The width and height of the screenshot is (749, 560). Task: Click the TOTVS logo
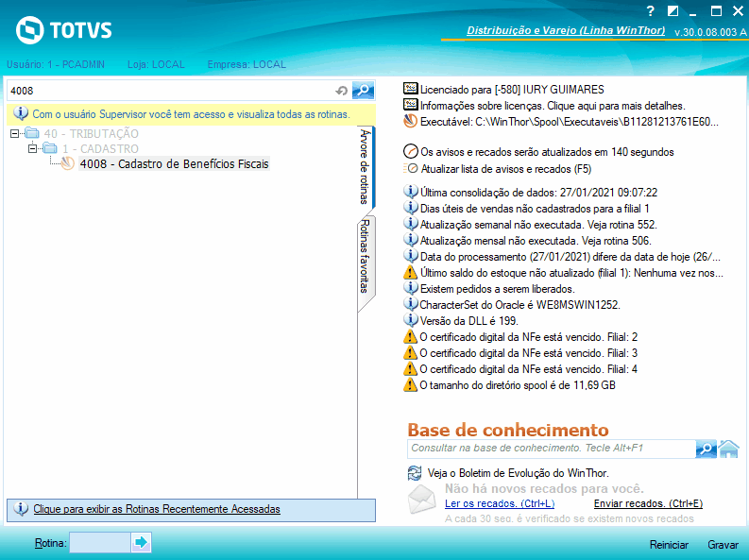63,30
